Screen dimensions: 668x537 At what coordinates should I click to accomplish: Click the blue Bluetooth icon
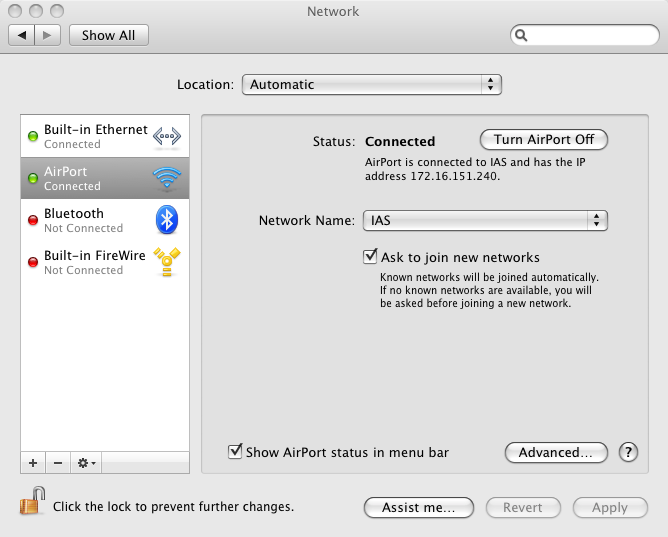(x=166, y=220)
